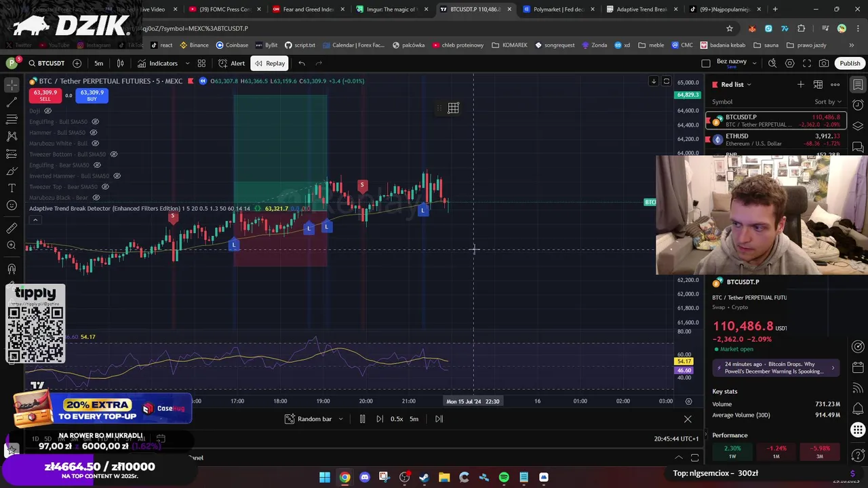Open the chats panel icon
Image resolution: width=868 pixels, height=488 pixels.
pos(858,147)
